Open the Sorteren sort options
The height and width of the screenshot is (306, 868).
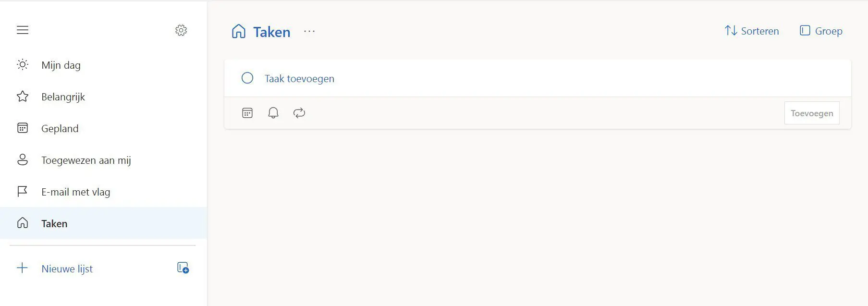click(x=752, y=31)
